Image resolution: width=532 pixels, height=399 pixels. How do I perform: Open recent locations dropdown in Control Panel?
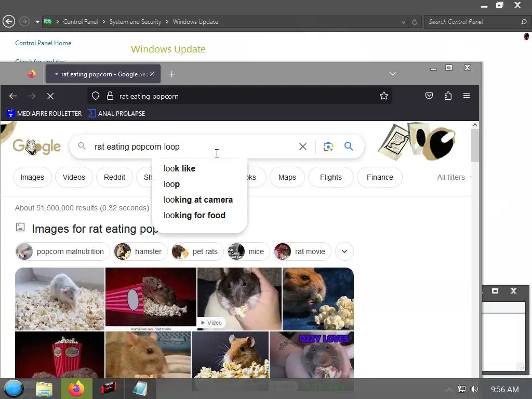coord(37,22)
